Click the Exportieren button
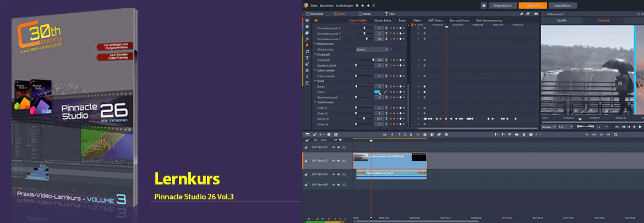This screenshot has height=223, width=644. pyautogui.click(x=563, y=6)
